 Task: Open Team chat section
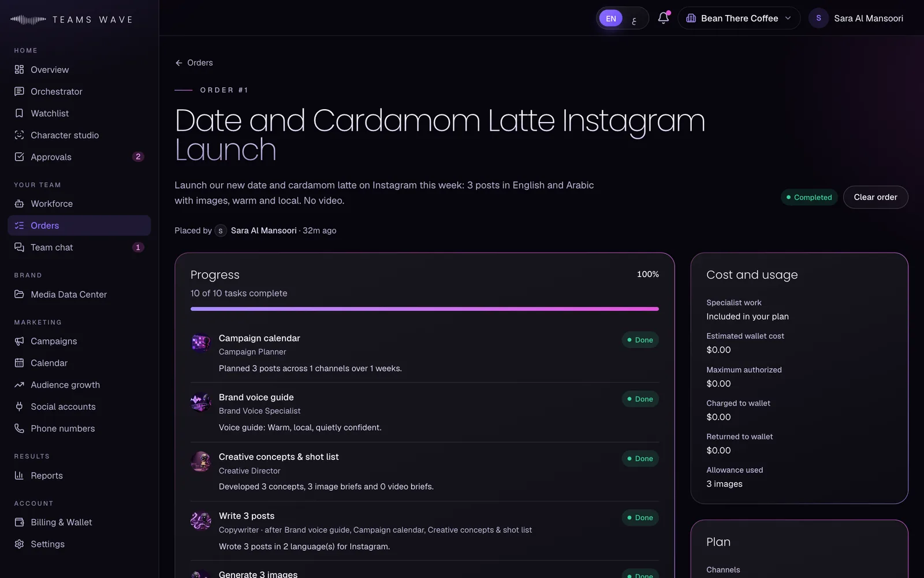[79, 247]
